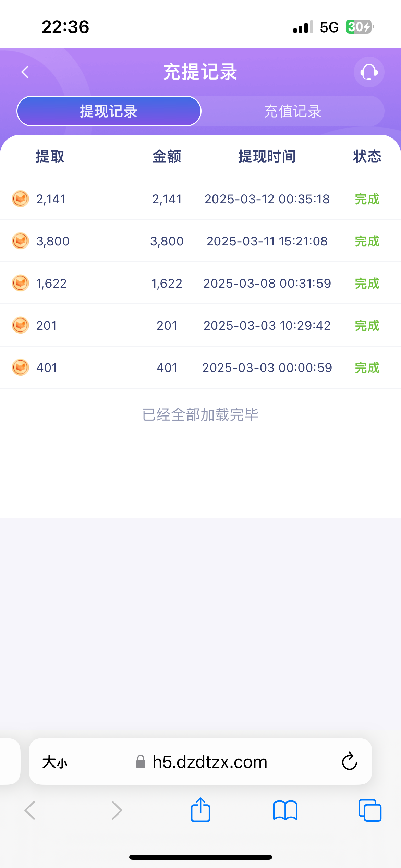Show Safari open tabs overview
The height and width of the screenshot is (868, 401).
[x=370, y=810]
